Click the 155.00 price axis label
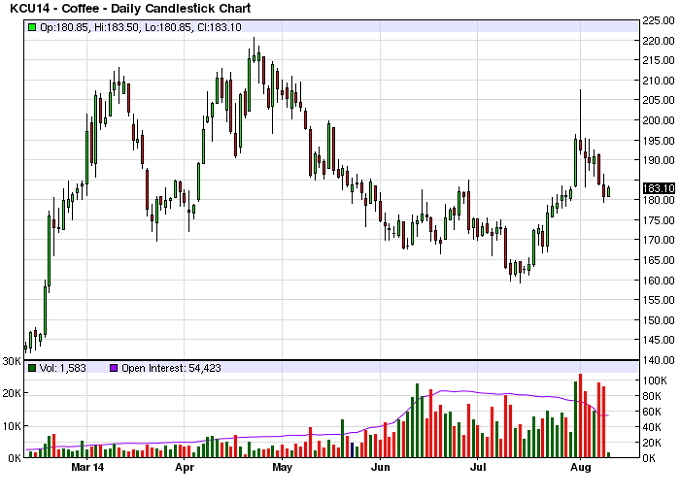 (x=658, y=300)
